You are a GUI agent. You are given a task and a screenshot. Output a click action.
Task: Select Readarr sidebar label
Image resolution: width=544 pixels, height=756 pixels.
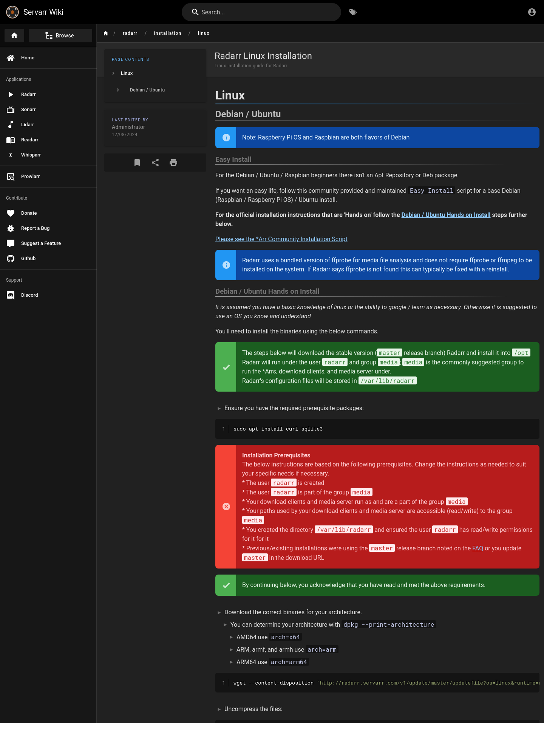[30, 140]
